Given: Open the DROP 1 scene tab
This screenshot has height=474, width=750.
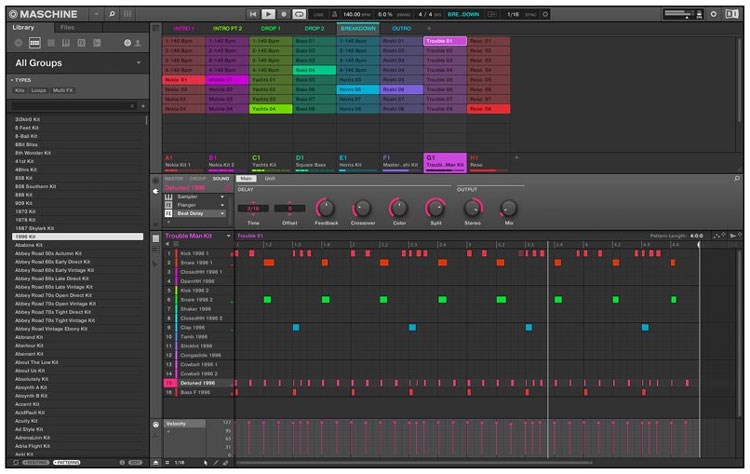Looking at the screenshot, I should (271, 29).
